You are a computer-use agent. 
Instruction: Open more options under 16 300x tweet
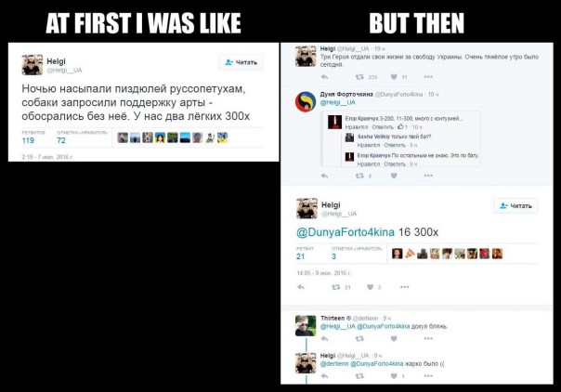click(x=405, y=287)
